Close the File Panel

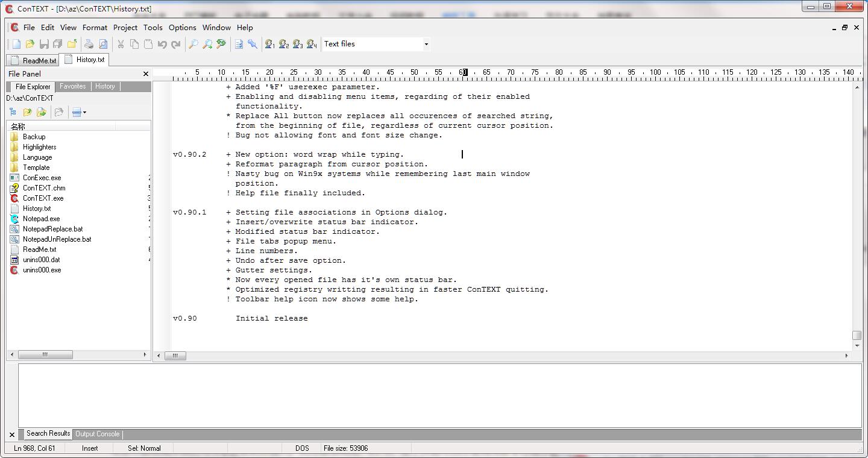click(x=145, y=74)
